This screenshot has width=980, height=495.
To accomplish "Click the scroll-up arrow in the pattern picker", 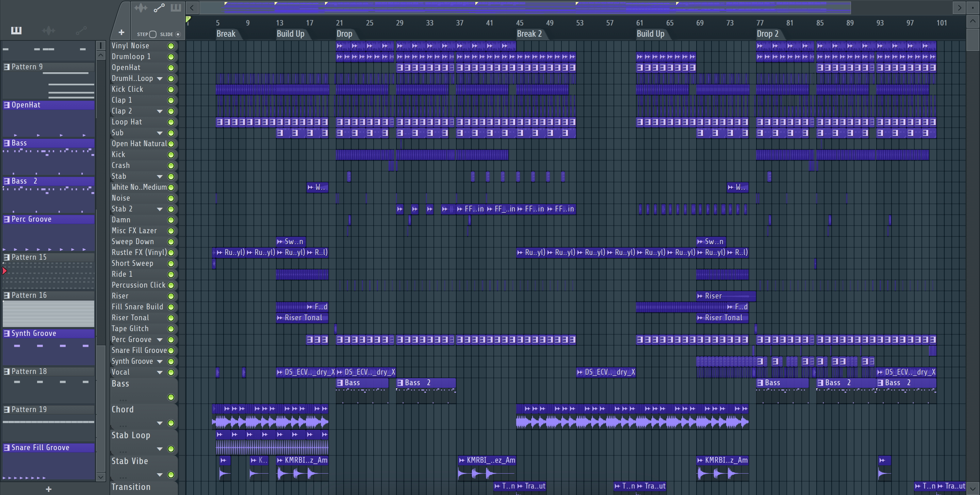I will (100, 55).
